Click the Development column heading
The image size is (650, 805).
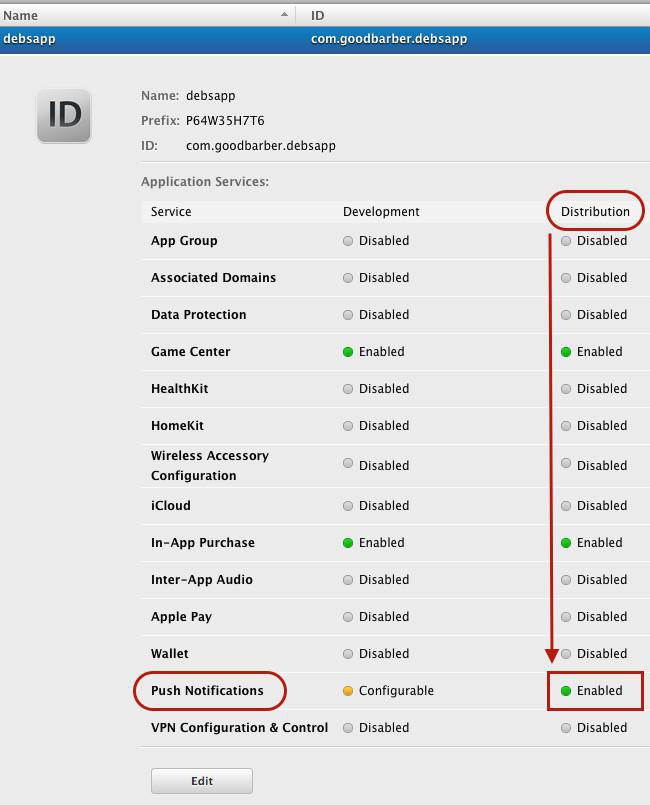coord(381,212)
